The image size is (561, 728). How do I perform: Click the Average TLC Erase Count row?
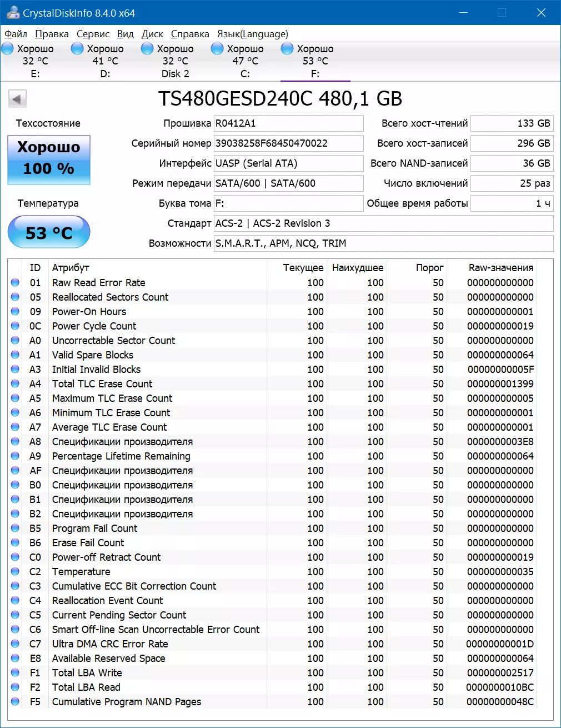(273, 427)
